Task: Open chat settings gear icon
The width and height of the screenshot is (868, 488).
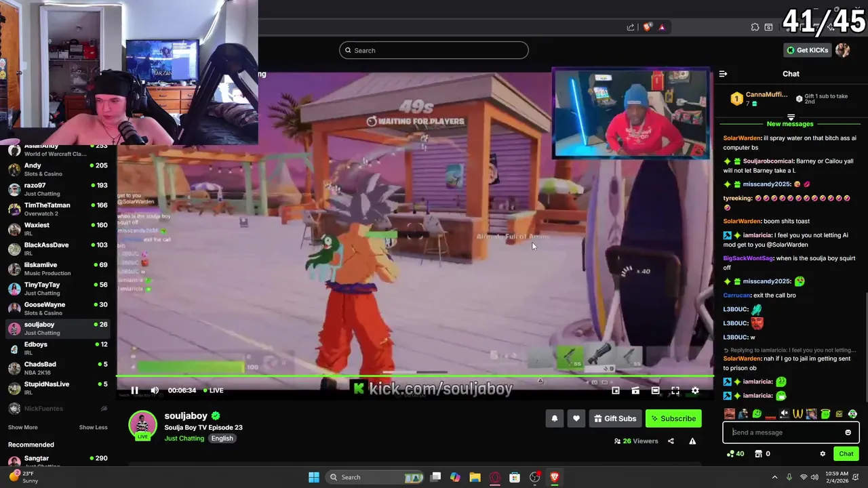Action: (x=823, y=454)
